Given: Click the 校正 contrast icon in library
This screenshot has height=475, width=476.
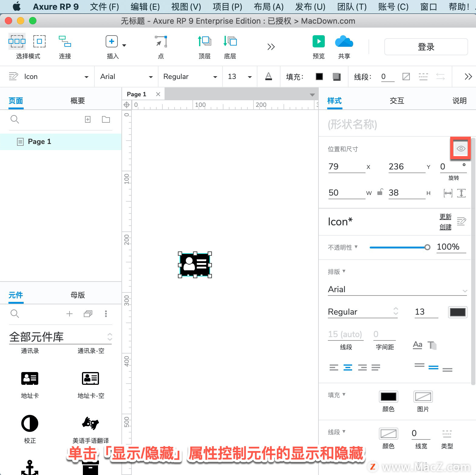Looking at the screenshot, I should pyautogui.click(x=30, y=423).
